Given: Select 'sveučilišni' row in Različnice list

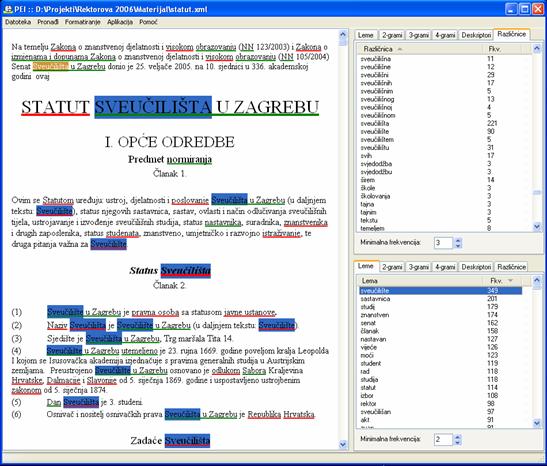Looking at the screenshot, I should click(441, 75).
